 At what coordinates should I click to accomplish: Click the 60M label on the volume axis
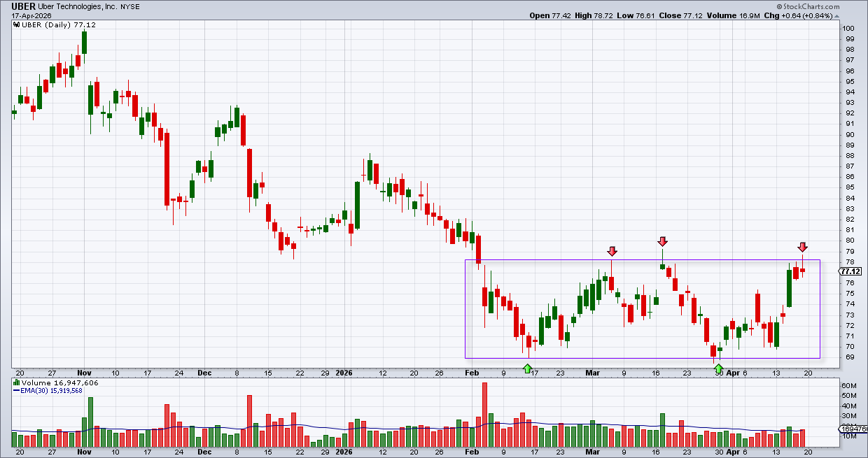tap(849, 385)
